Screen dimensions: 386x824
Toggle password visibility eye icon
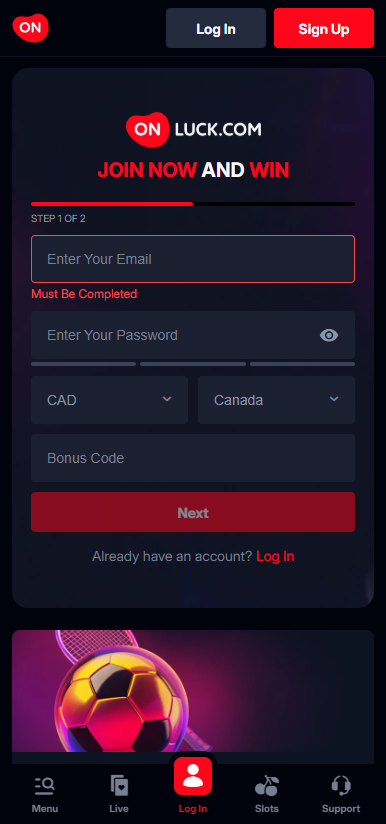coord(329,335)
